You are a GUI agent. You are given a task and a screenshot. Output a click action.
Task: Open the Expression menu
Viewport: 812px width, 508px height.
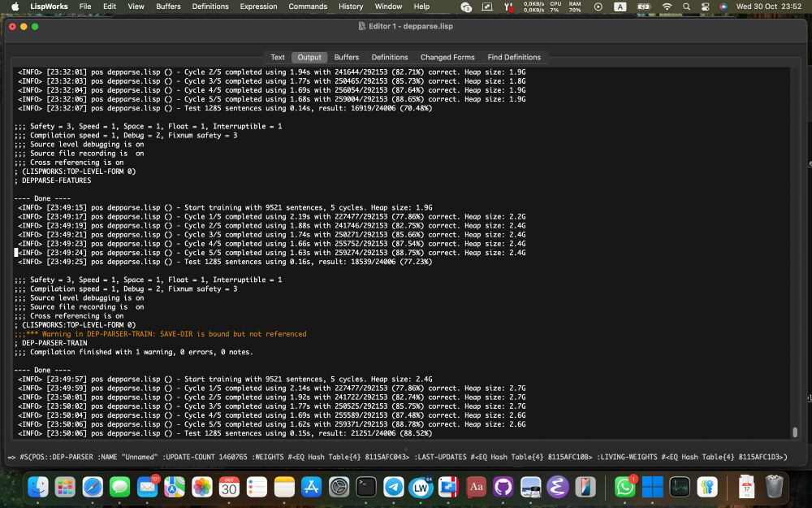[x=258, y=7]
